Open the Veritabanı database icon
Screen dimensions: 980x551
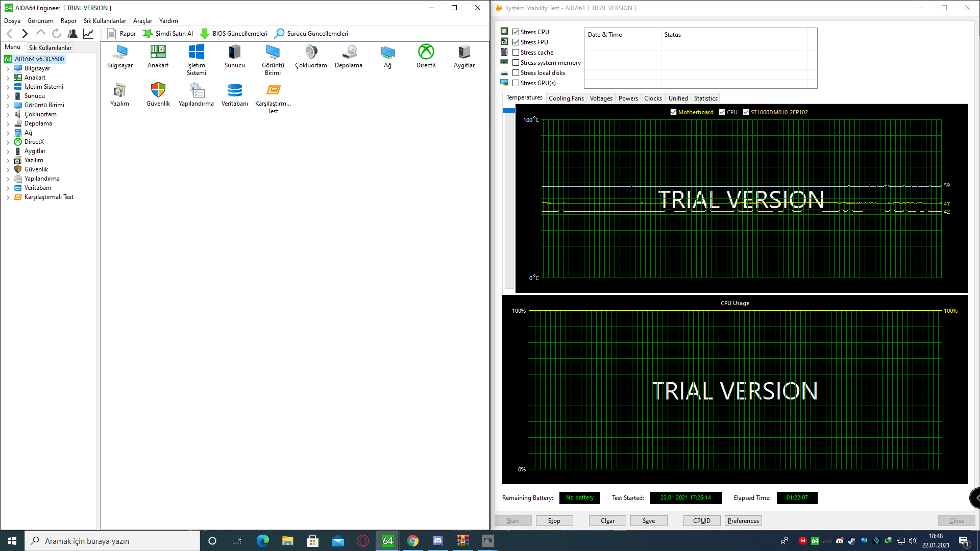234,91
